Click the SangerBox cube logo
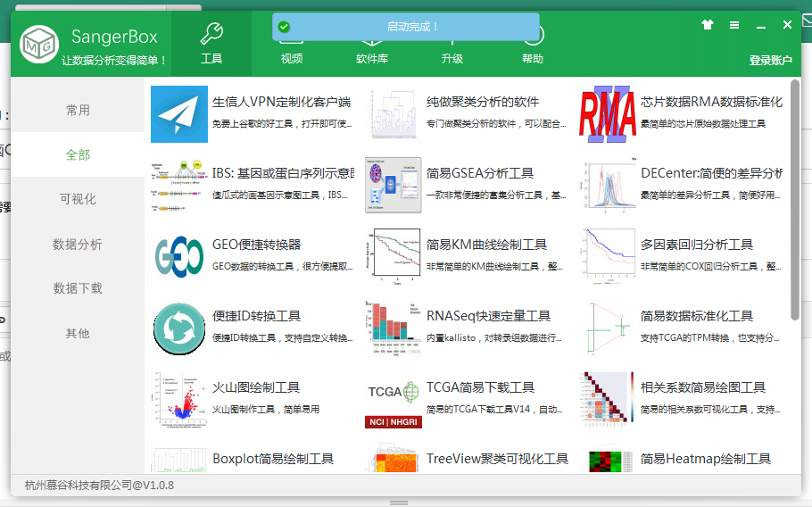This screenshot has width=812, height=507. click(x=39, y=44)
